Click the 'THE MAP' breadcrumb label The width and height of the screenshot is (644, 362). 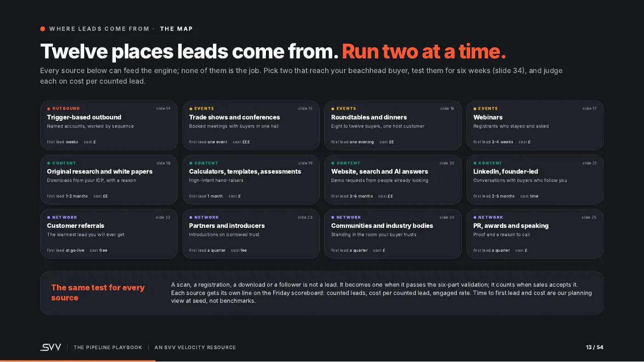point(176,29)
